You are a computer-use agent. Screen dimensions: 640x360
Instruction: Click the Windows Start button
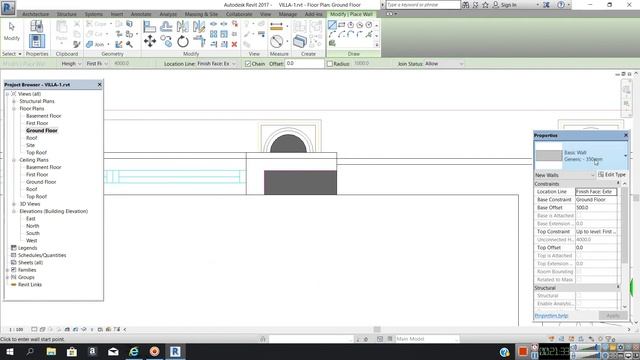9,352
